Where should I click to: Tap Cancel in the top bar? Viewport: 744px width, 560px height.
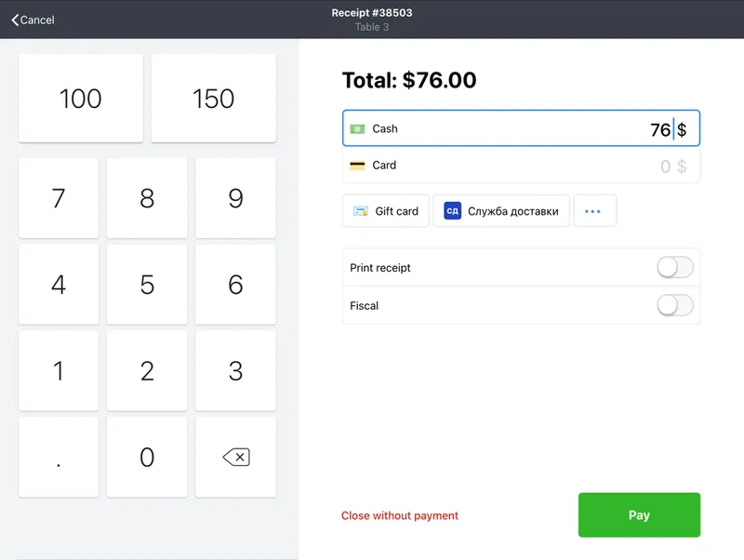(x=35, y=20)
